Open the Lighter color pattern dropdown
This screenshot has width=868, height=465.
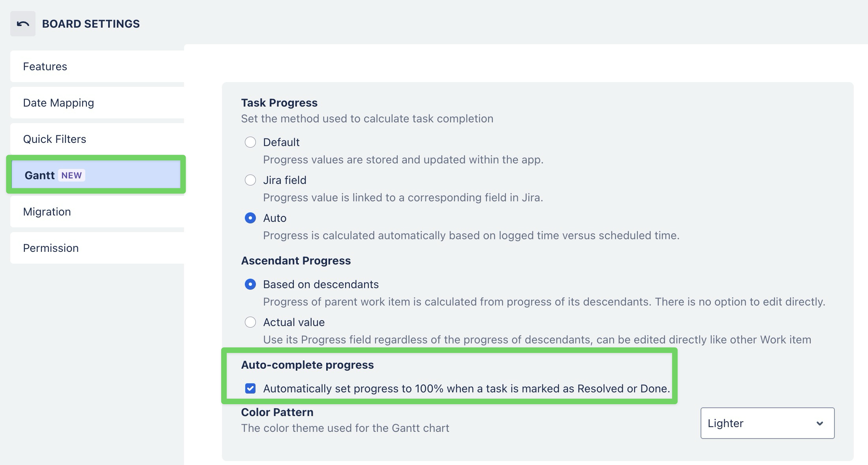pyautogui.click(x=767, y=423)
